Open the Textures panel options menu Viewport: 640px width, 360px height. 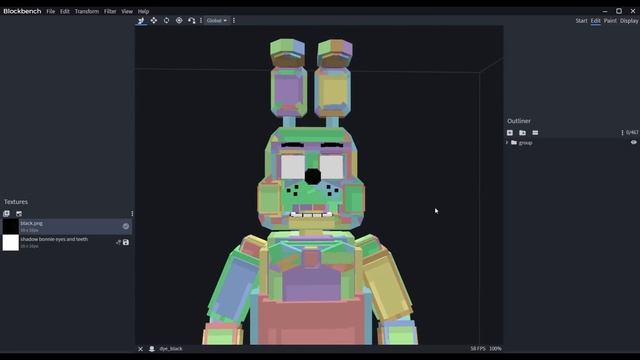click(132, 213)
